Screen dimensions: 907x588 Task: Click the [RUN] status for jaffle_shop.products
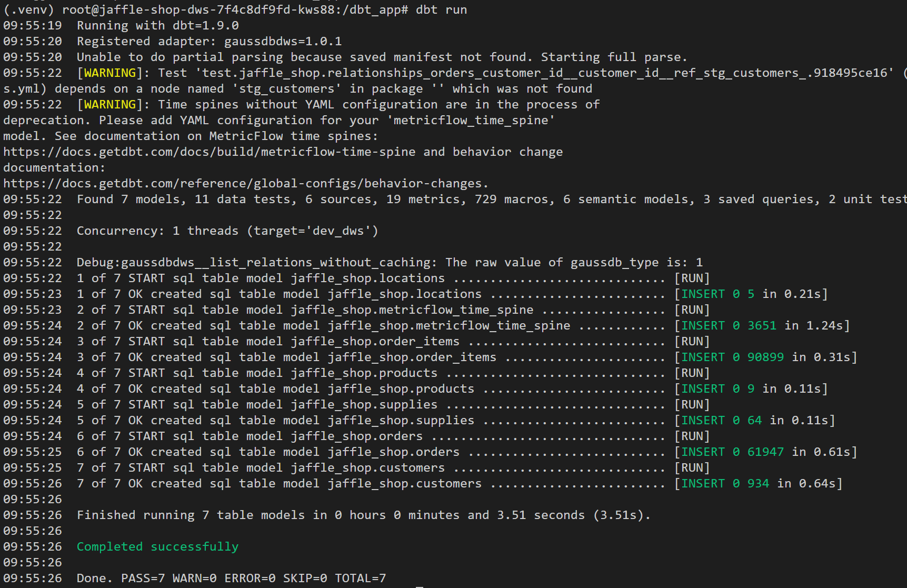692,373
